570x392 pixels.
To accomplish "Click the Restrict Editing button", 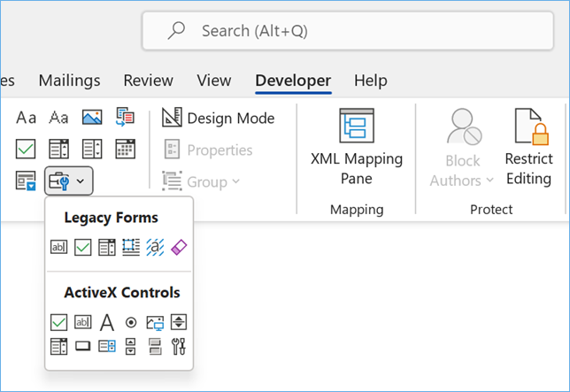I will point(528,149).
